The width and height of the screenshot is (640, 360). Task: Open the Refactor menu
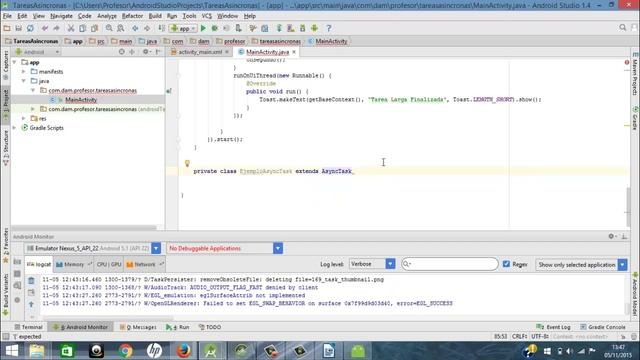pos(132,16)
